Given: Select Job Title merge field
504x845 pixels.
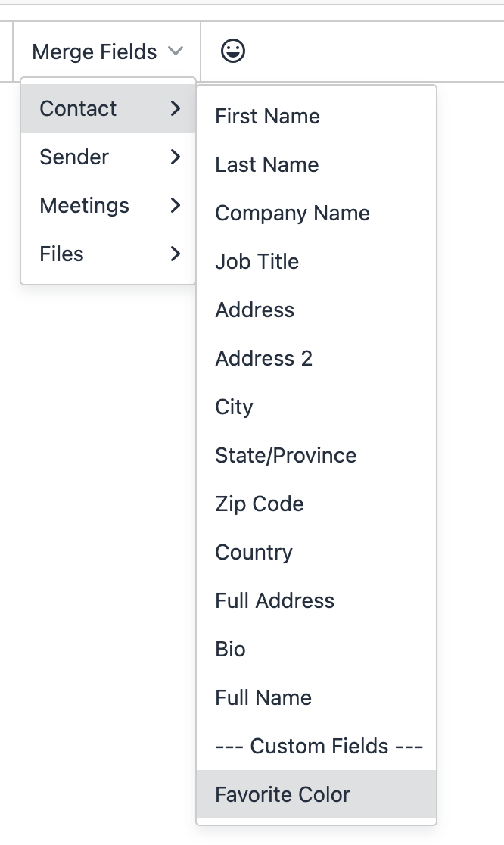Looking at the screenshot, I should tap(316, 262).
